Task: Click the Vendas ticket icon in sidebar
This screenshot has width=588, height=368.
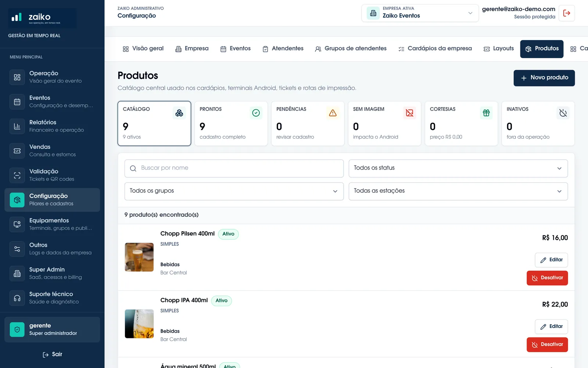Action: pos(17,151)
